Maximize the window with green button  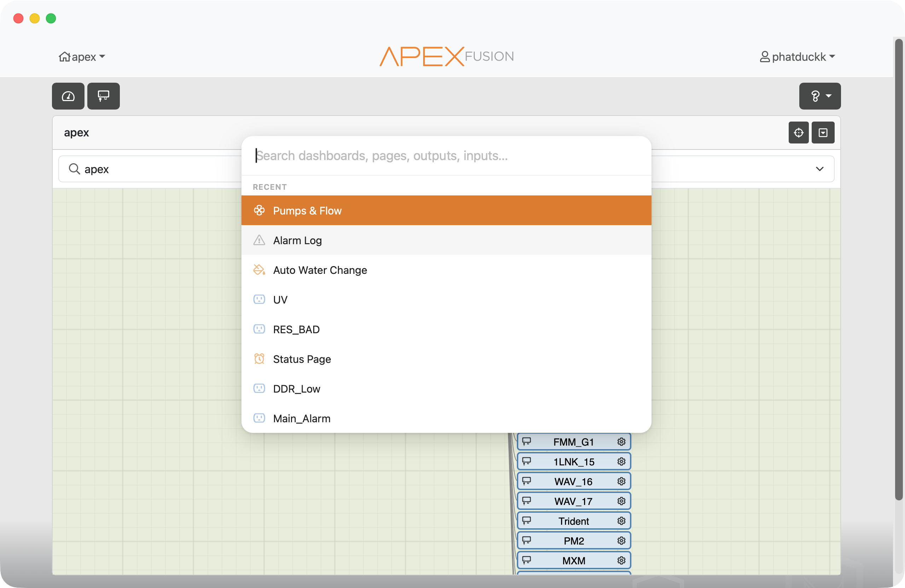51,18
